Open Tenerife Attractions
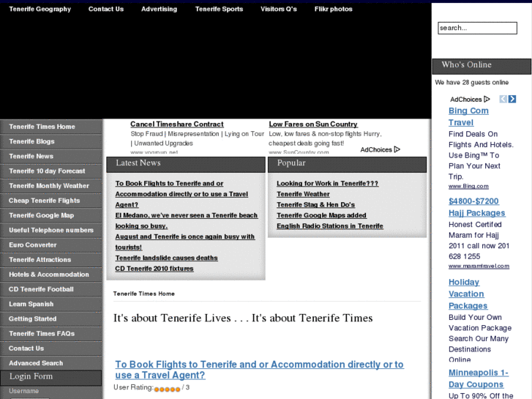Image resolution: width=532 pixels, height=399 pixels. click(x=51, y=259)
